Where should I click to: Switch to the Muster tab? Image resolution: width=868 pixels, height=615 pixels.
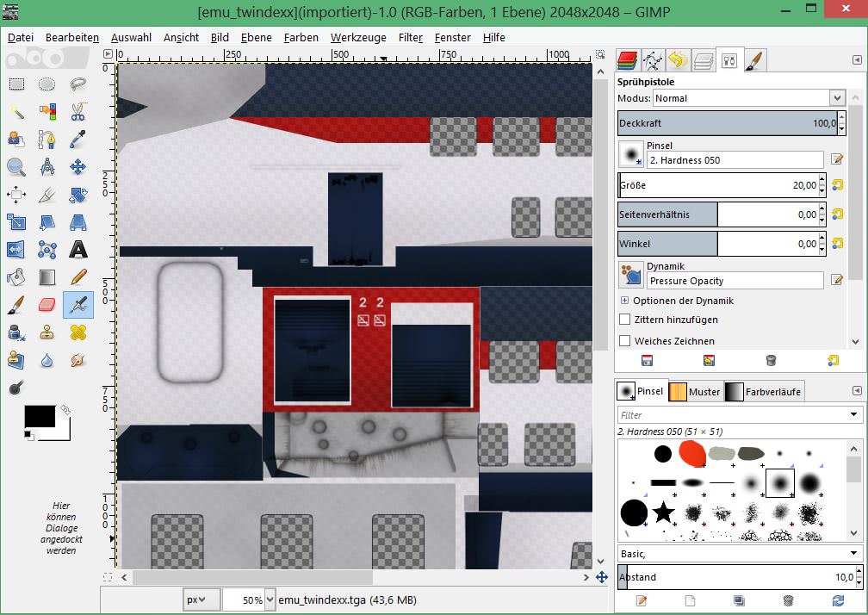[x=695, y=391]
